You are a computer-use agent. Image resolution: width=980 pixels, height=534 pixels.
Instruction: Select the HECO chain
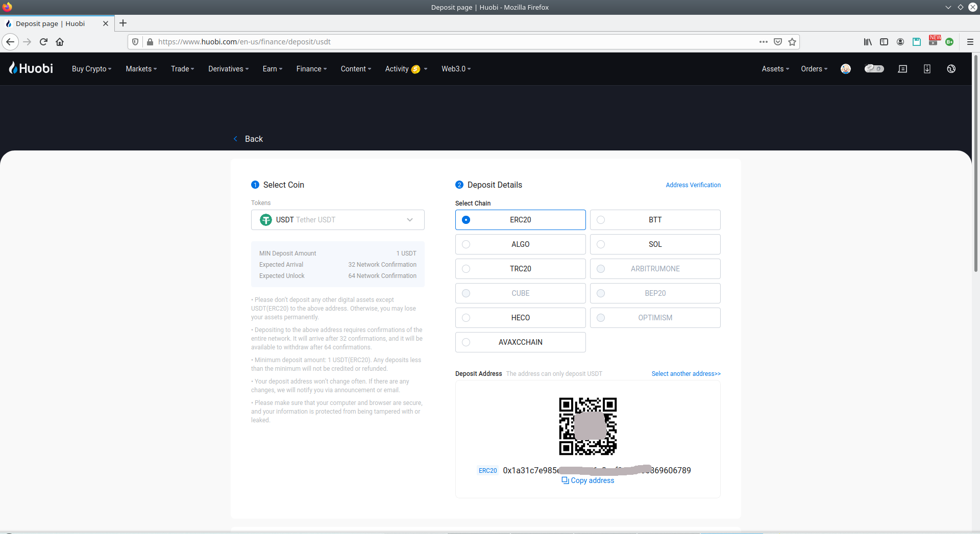click(521, 318)
